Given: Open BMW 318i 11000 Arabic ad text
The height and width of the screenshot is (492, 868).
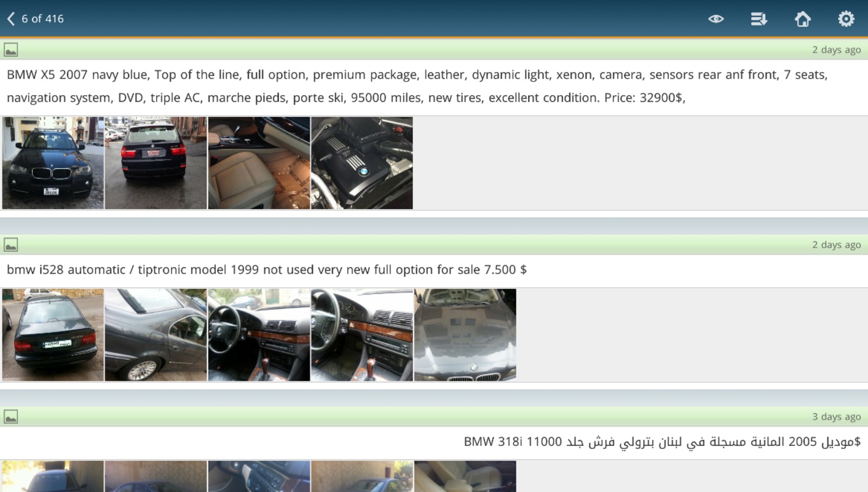Looking at the screenshot, I should [662, 442].
